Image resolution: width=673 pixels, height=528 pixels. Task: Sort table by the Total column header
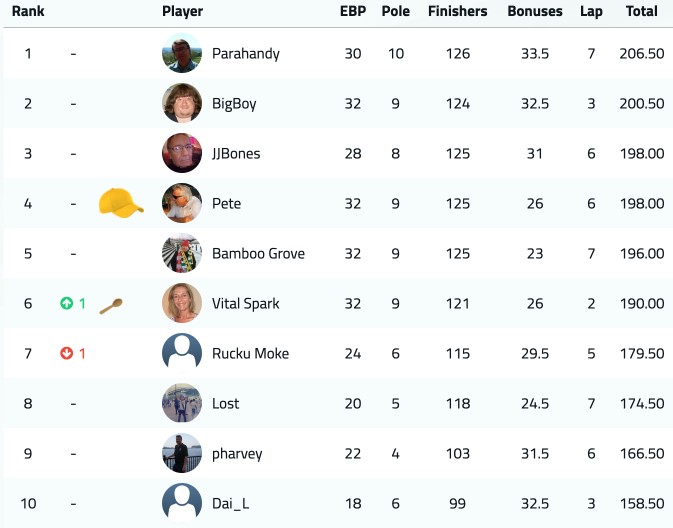tap(641, 11)
